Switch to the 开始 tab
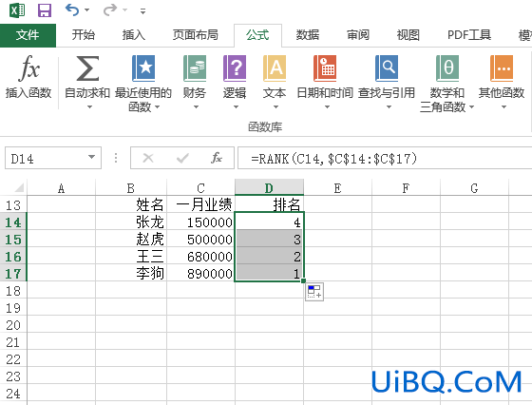The width and height of the screenshot is (532, 405). 84,35
